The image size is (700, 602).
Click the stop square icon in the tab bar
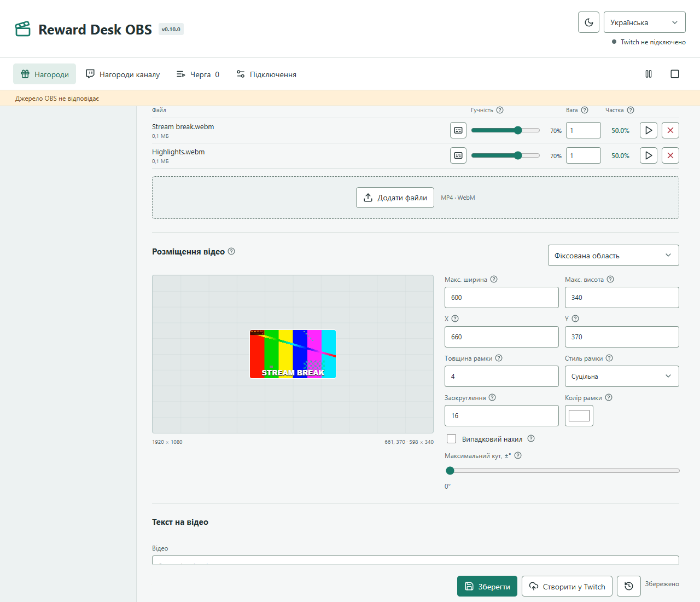pos(675,74)
